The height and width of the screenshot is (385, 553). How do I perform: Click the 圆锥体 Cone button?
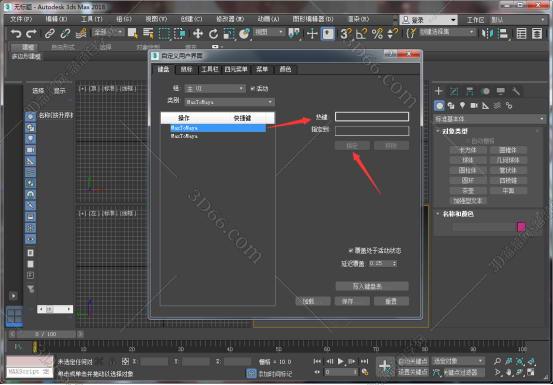508,150
